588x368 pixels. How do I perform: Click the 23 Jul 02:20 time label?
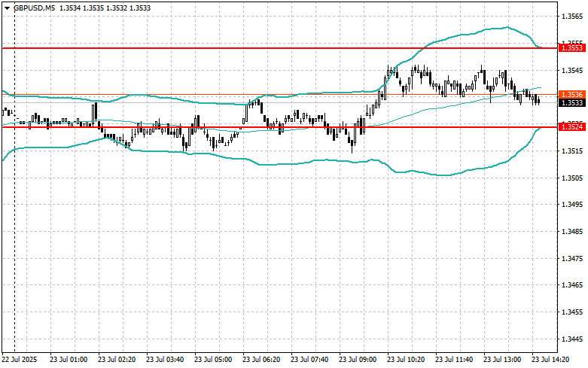(x=117, y=360)
